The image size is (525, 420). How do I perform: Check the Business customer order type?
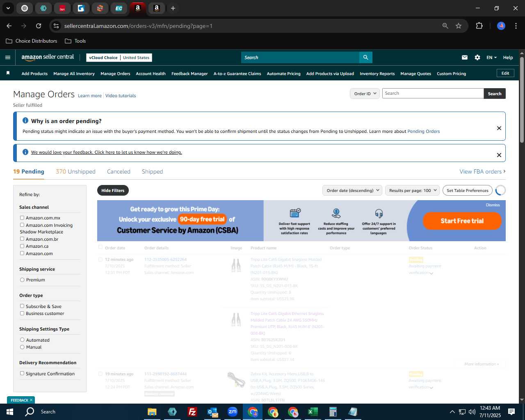click(22, 313)
